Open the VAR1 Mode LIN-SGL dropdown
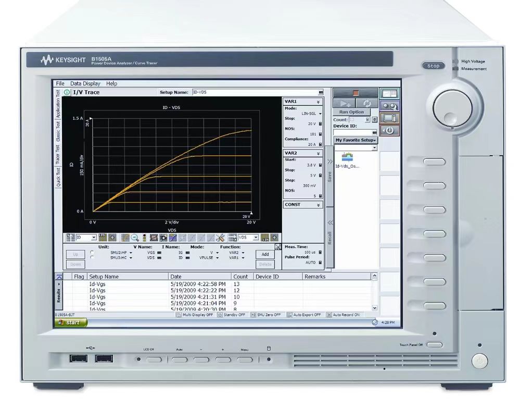The height and width of the screenshot is (399, 532). 320,114
